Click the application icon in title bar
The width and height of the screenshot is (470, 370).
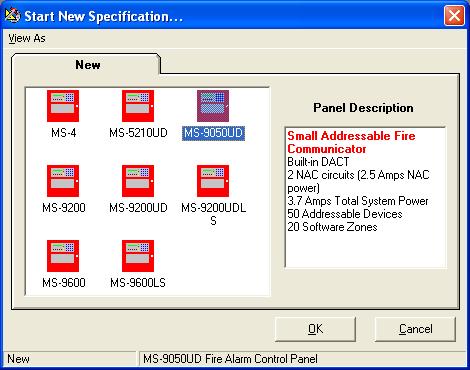[x=13, y=15]
